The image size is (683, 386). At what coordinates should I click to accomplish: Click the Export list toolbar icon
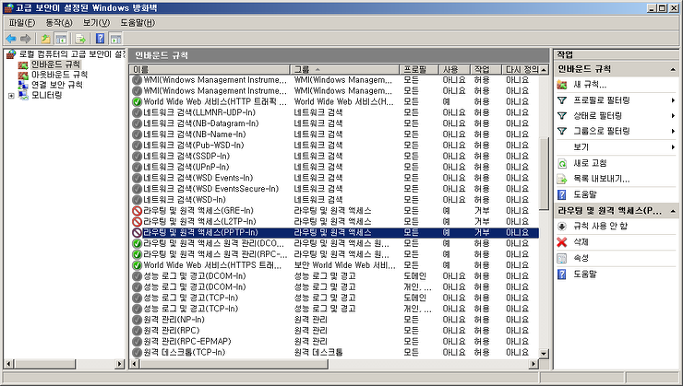coord(81,39)
